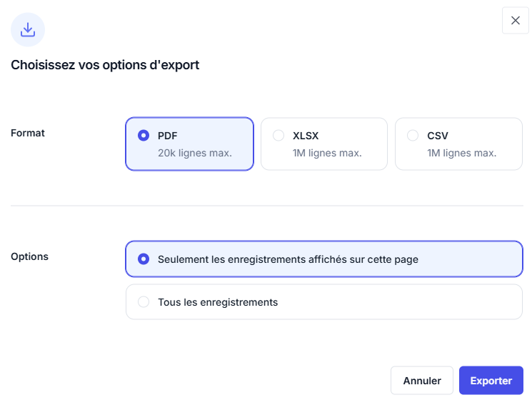Click the "XLSX" format name text
This screenshot has width=532, height=405.
(x=306, y=135)
